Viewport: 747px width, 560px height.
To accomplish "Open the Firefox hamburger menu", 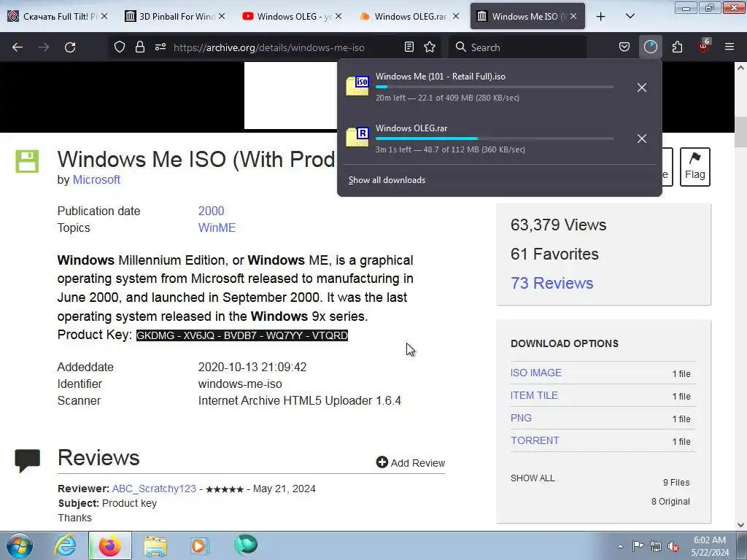I will pos(729,47).
